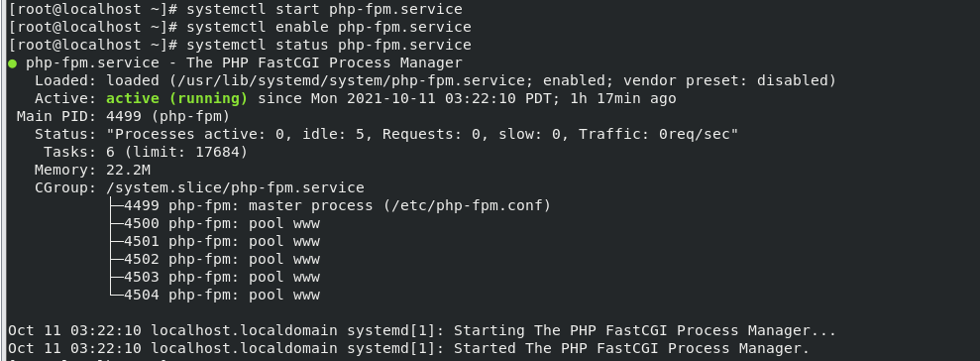The height and width of the screenshot is (361, 980).
Task: Click the 'Started The PHP FastCGI' log line
Action: tap(409, 348)
